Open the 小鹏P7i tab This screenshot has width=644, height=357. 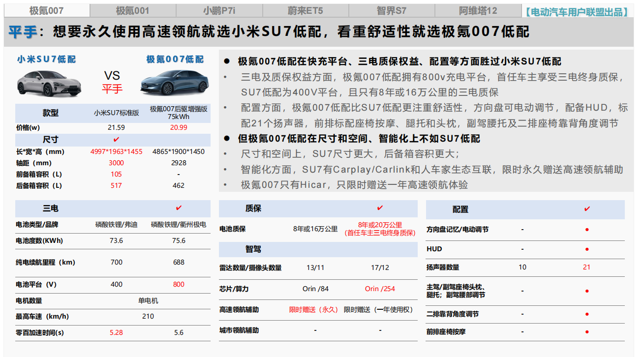219,10
